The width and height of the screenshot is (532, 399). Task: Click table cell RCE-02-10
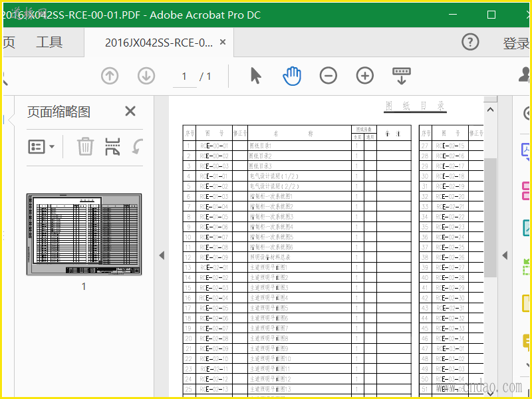[214, 359]
